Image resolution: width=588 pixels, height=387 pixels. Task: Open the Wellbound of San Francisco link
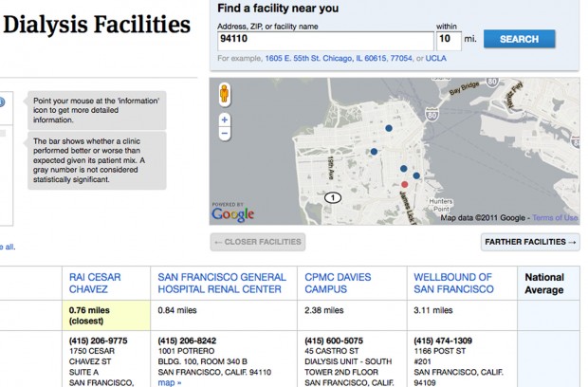coord(452,284)
